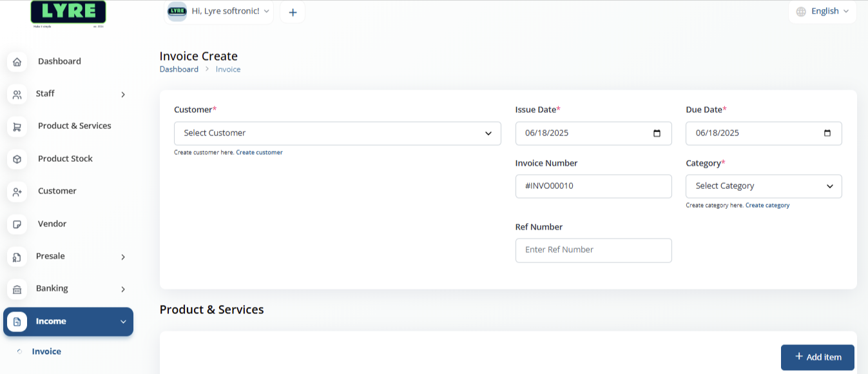Open the Due Date calendar picker icon
Image resolution: width=868 pixels, height=374 pixels.
(827, 133)
